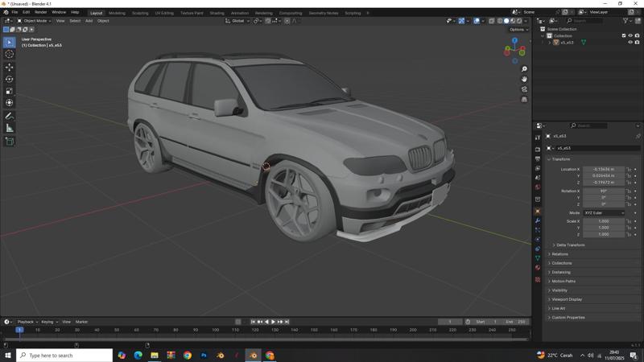Image resolution: width=644 pixels, height=362 pixels.
Task: Jump to timeline end frame
Action: coord(287,322)
